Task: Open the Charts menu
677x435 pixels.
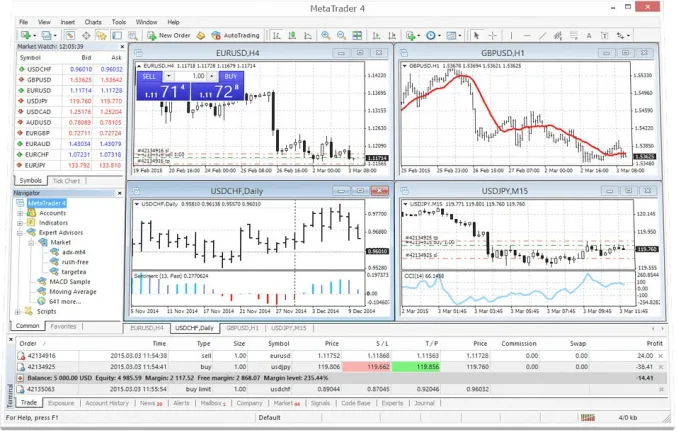Action: pyautogui.click(x=93, y=22)
